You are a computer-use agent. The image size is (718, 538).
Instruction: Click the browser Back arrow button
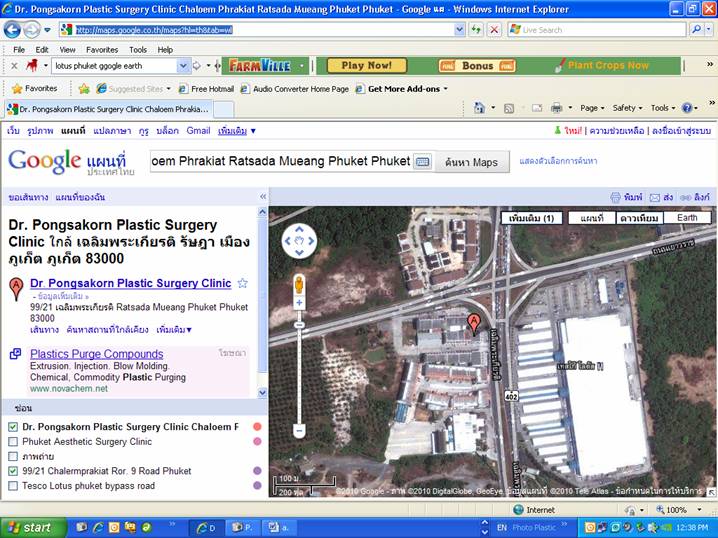pos(12,30)
